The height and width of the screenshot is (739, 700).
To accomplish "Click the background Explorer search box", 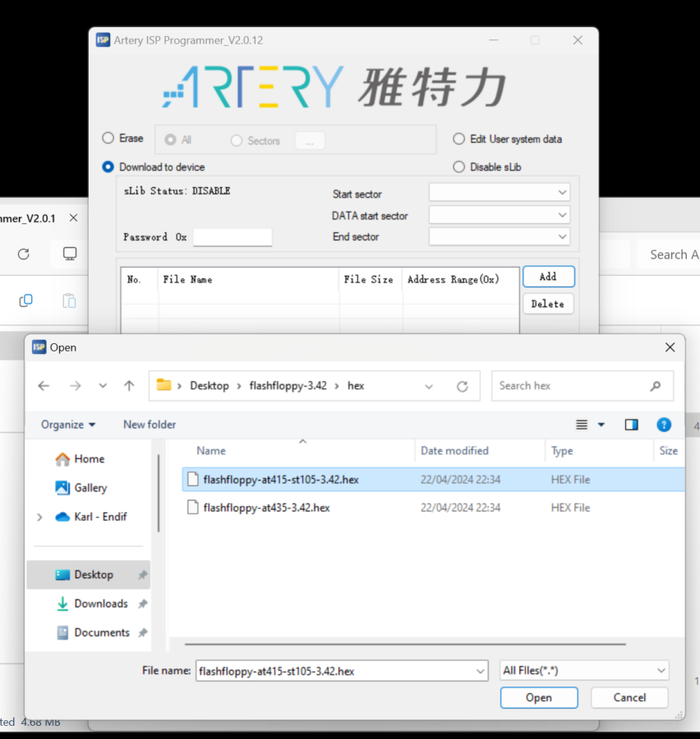I will point(668,255).
